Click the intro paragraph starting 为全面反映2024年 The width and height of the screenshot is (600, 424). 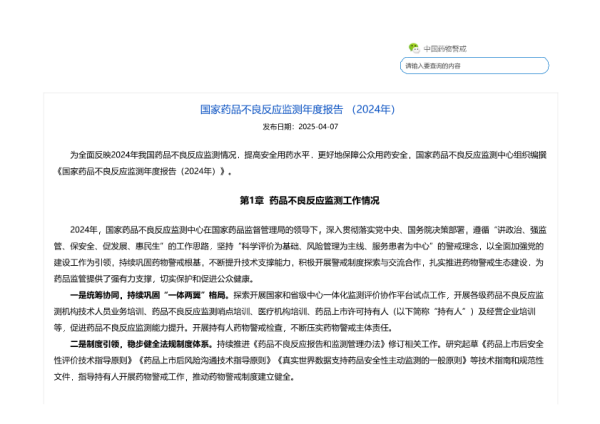[300, 155]
